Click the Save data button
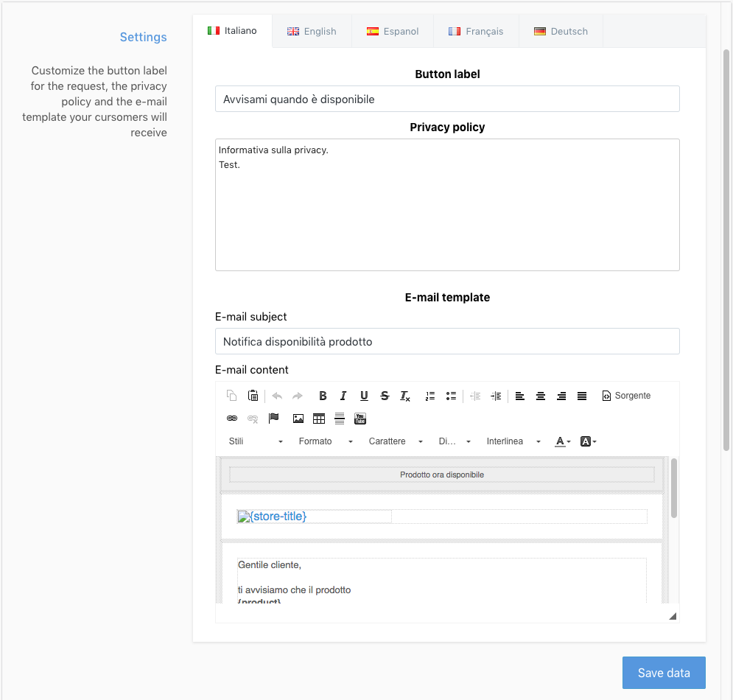The height and width of the screenshot is (700, 733). pyautogui.click(x=664, y=672)
